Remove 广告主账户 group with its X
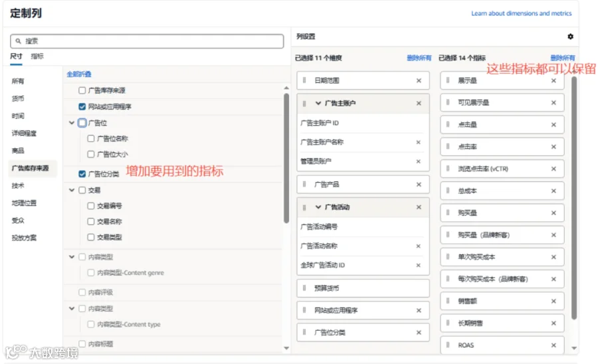The height and width of the screenshot is (364, 598). (419, 104)
